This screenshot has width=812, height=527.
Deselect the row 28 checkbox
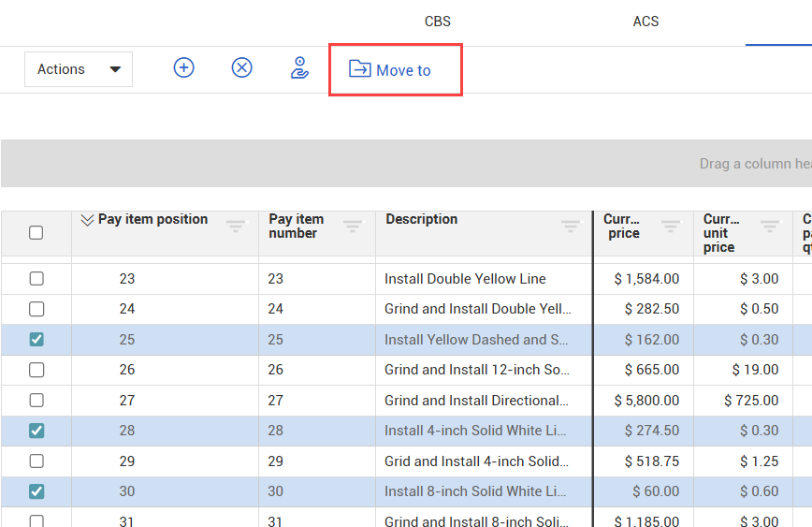coord(36,431)
